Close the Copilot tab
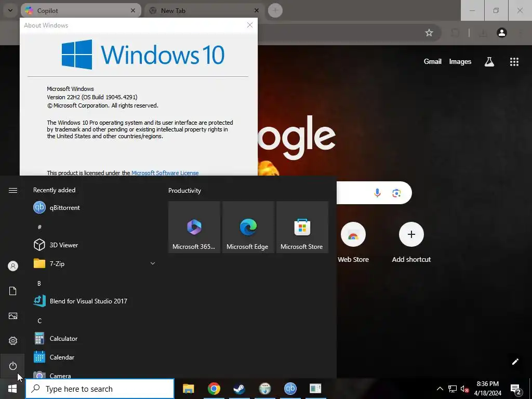 133,10
